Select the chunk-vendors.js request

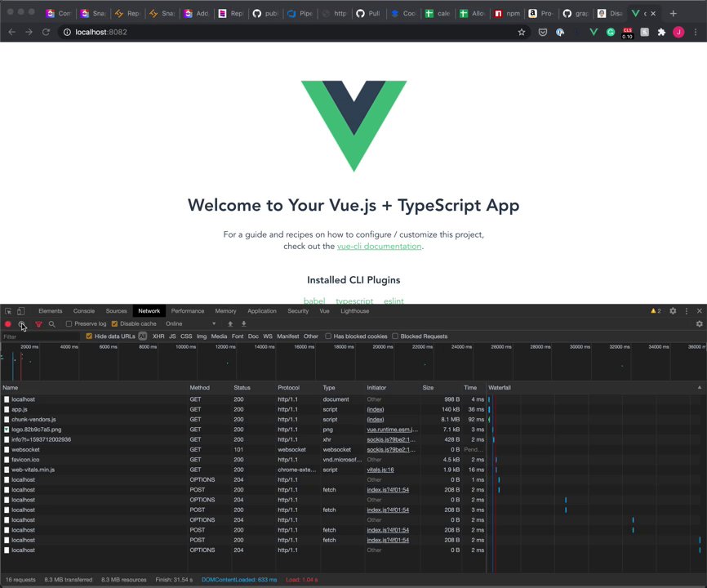(243, 419)
